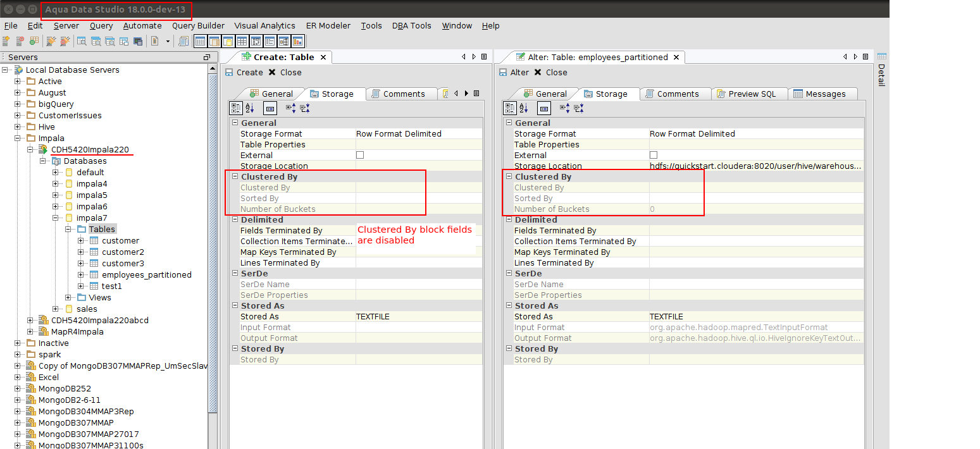Collapse the impala7 database node
The height and width of the screenshot is (449, 980).
pyautogui.click(x=56, y=218)
